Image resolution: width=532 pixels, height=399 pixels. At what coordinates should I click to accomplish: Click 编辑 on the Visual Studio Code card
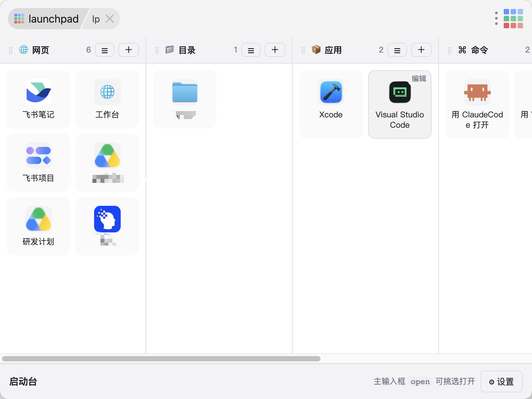point(419,78)
